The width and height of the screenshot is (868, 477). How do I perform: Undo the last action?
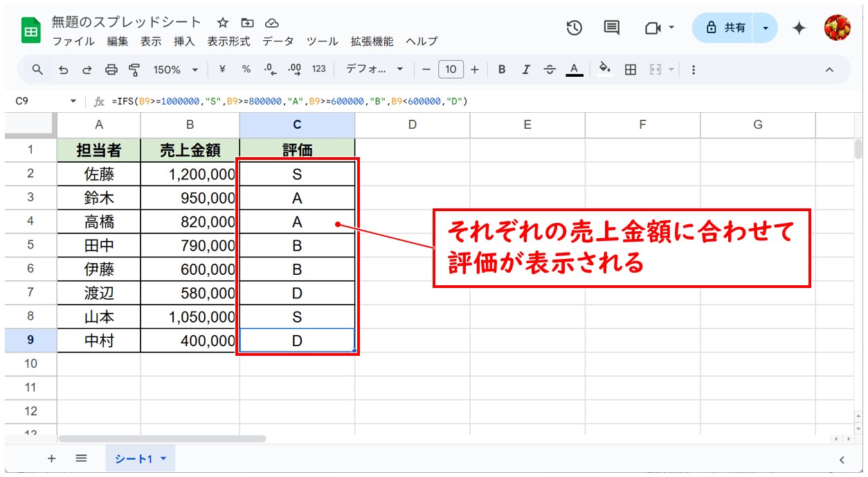coord(64,69)
